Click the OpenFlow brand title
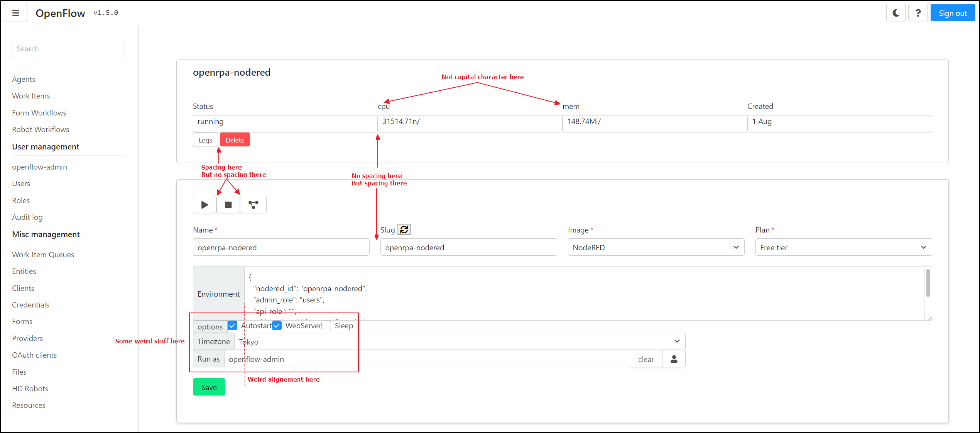The height and width of the screenshot is (433, 980). tap(60, 13)
